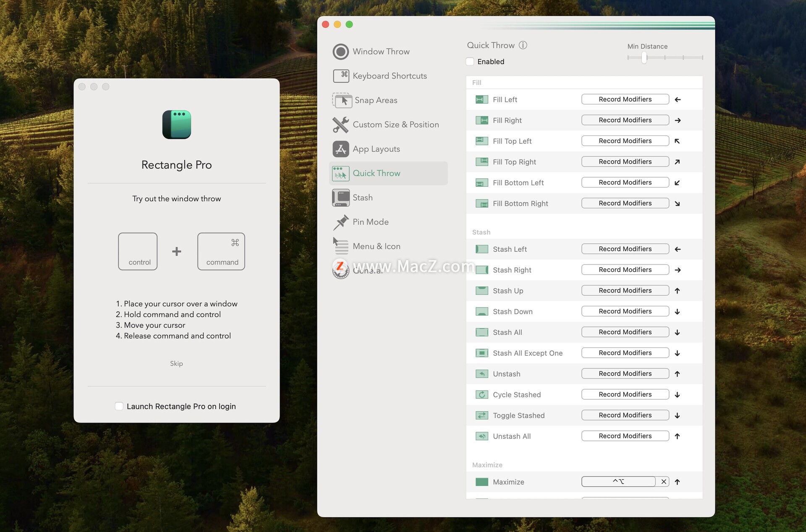Image resolution: width=806 pixels, height=532 pixels.
Task: Record modifiers for Stash Left
Action: (625, 249)
